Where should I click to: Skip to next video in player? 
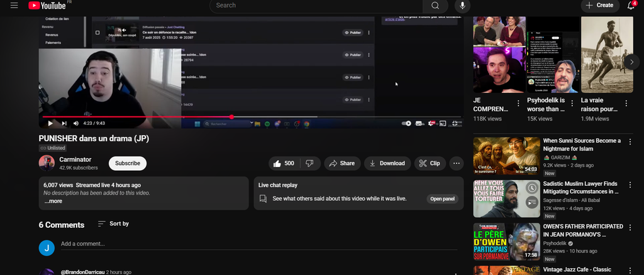(64, 123)
